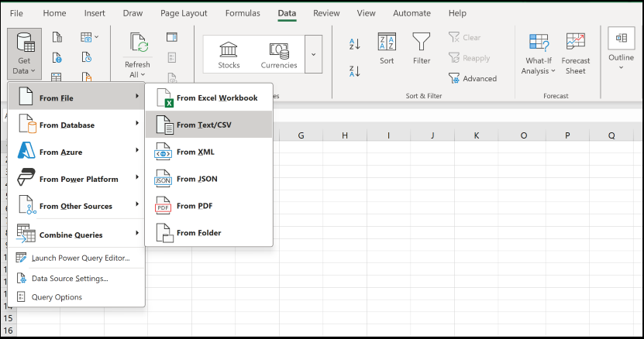Image resolution: width=644 pixels, height=339 pixels.
Task: Expand the Combine Queries submenu arrow
Action: click(x=137, y=233)
